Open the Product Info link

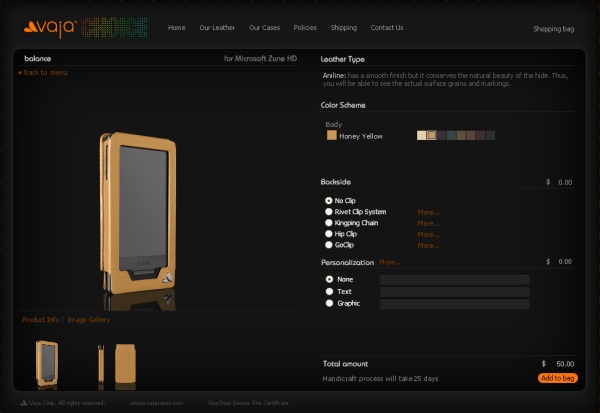tap(41, 320)
